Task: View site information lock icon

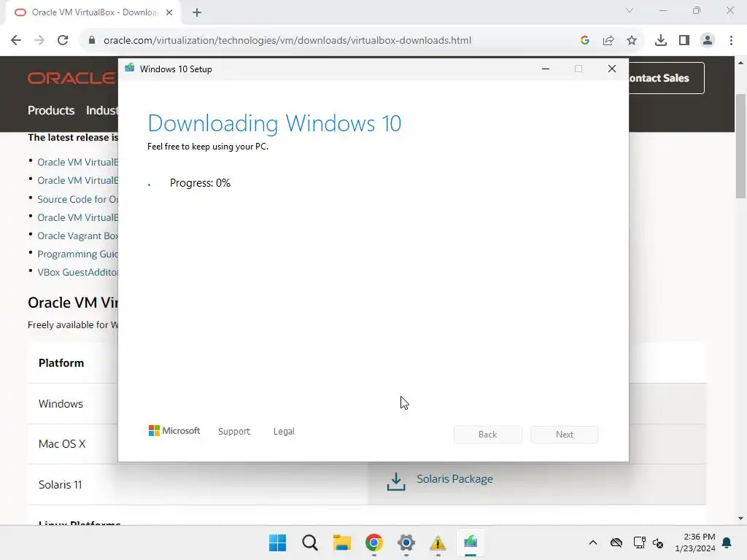Action: click(92, 41)
